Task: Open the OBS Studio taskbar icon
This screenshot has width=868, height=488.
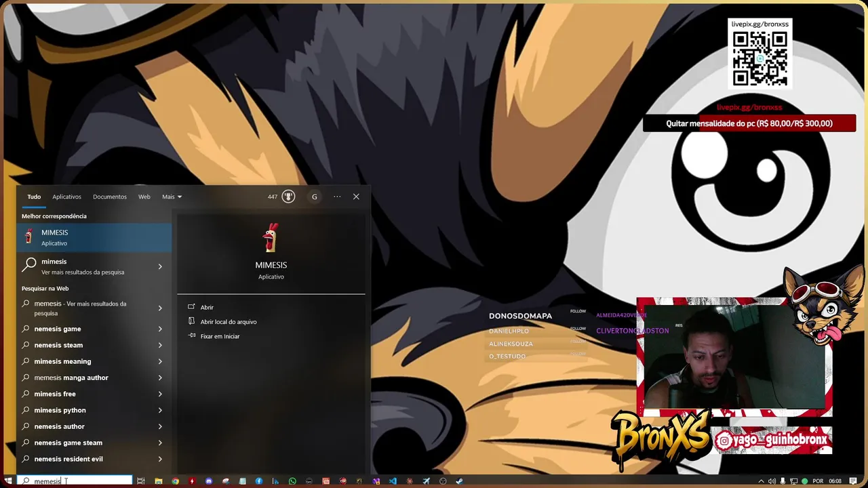Action: point(443,481)
